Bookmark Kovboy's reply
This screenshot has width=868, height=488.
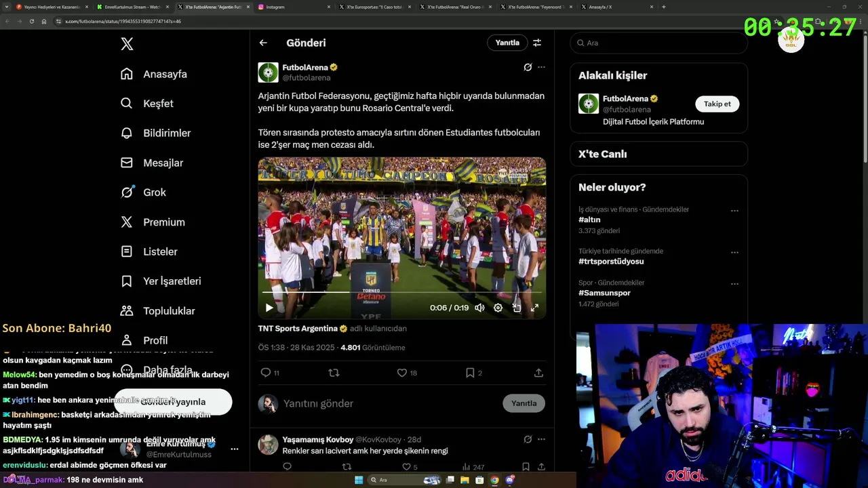pyautogui.click(x=526, y=467)
